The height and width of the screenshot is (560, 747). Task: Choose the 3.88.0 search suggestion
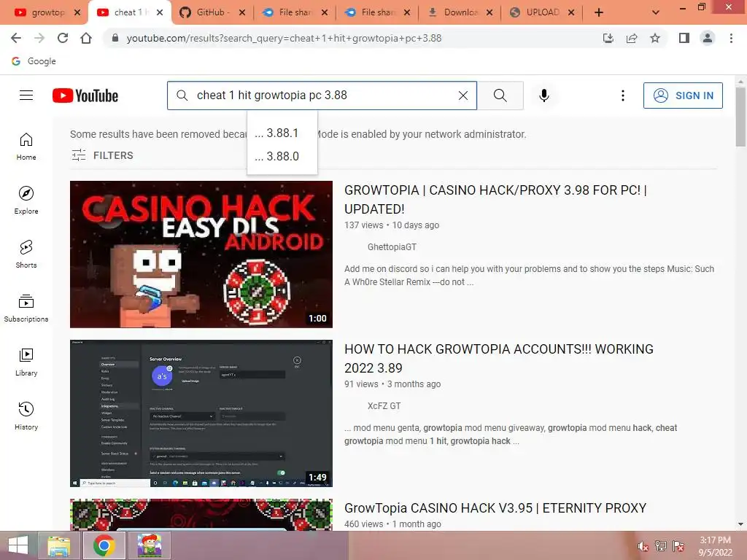coord(282,156)
